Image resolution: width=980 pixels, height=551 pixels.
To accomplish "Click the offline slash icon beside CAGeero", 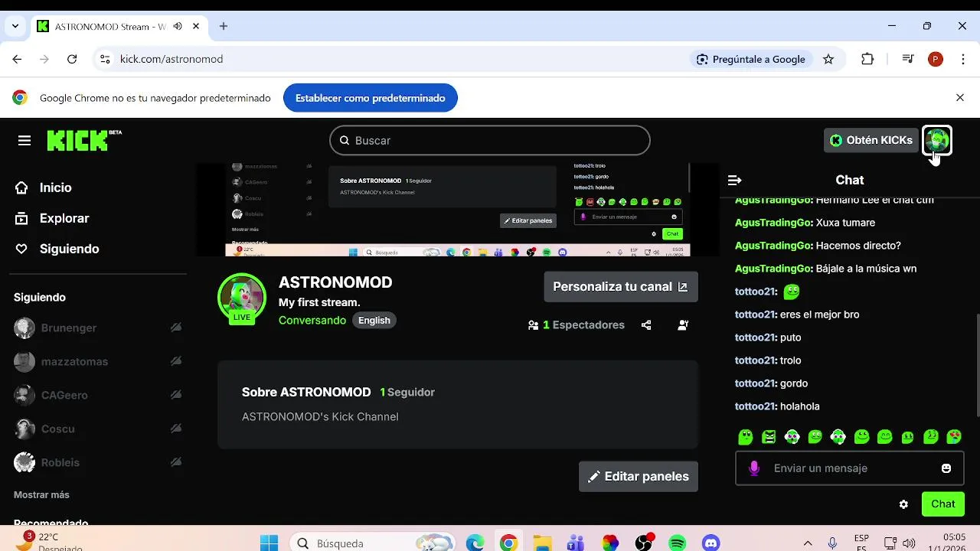I will 176,395.
